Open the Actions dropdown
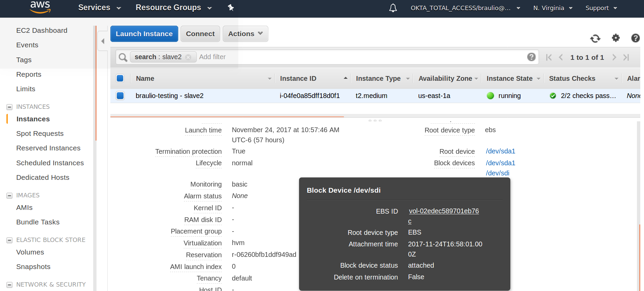 coord(245,34)
